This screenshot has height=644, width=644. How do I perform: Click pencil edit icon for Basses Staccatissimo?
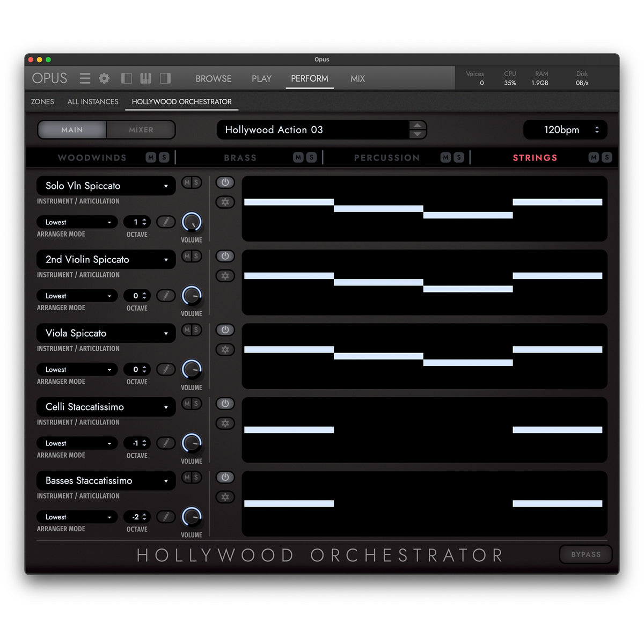166,516
